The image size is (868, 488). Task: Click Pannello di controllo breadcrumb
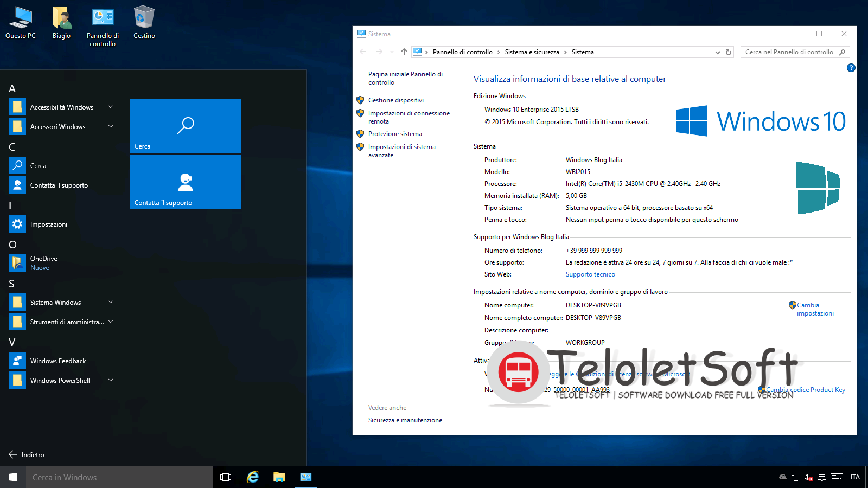(463, 52)
